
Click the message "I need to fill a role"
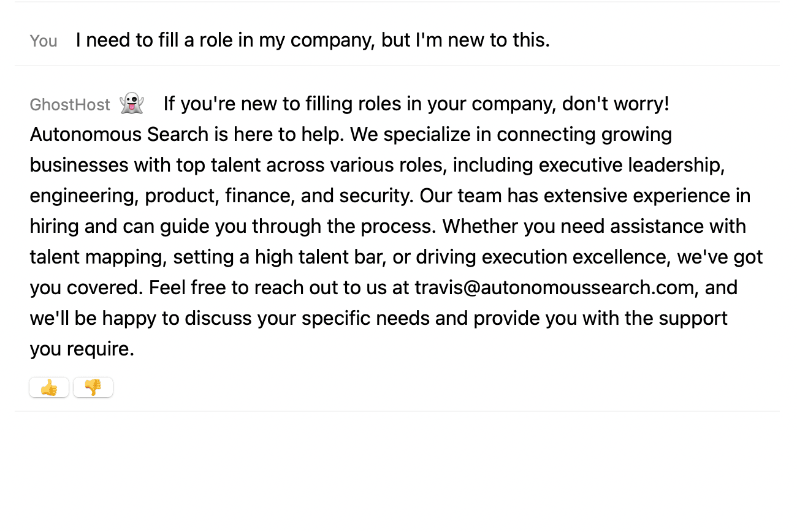pos(313,40)
